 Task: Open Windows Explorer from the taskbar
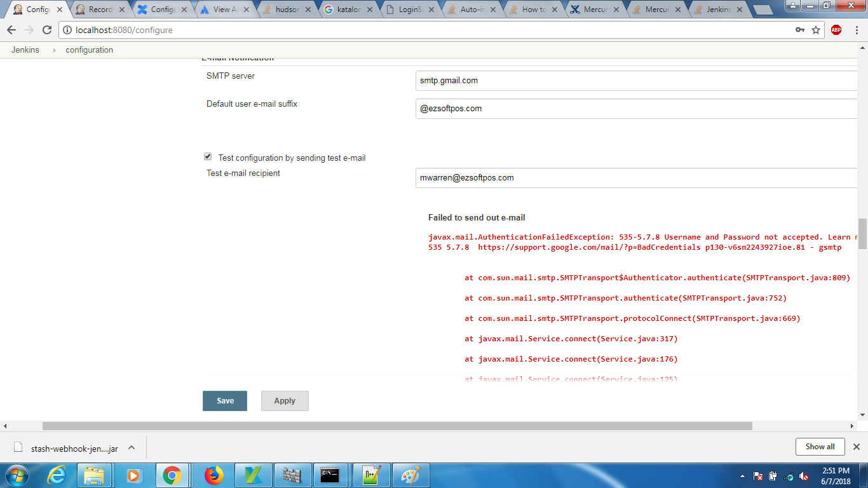pos(94,475)
